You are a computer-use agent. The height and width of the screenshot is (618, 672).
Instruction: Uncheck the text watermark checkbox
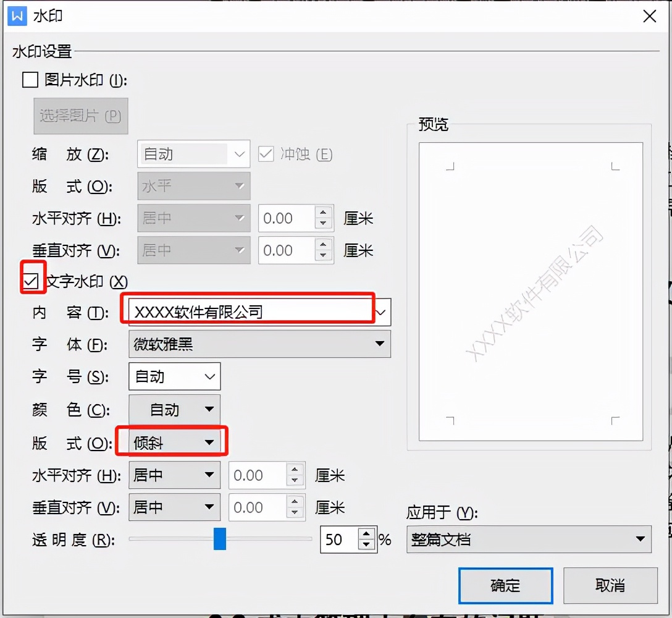point(31,282)
